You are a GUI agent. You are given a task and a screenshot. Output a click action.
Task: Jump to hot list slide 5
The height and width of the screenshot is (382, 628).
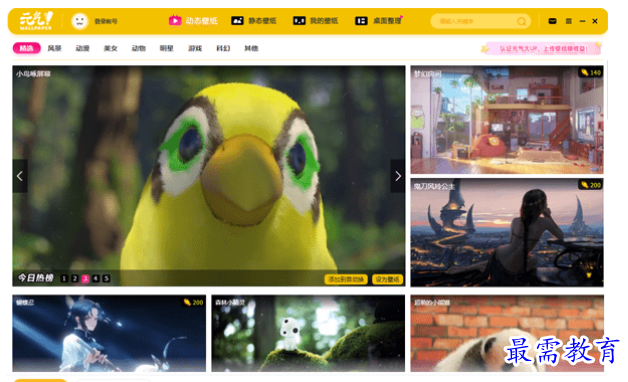(x=106, y=279)
